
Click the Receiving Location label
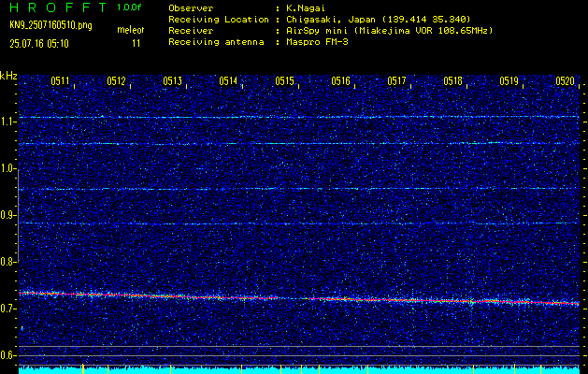(219, 20)
